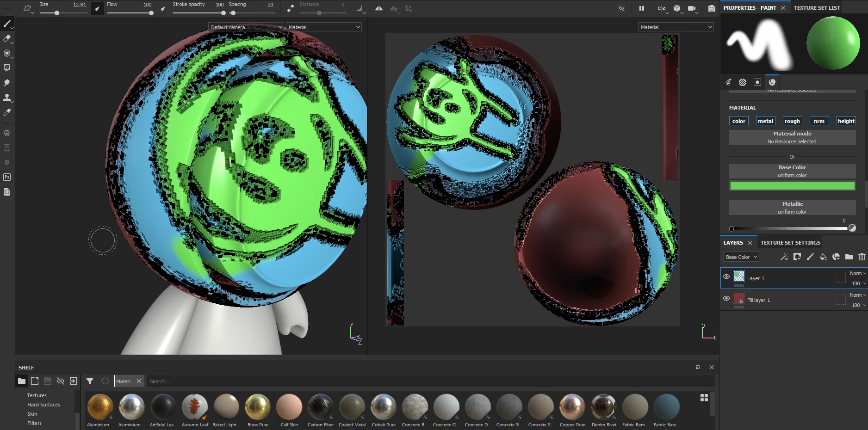Select Hard Surfaces category in the shelf
The height and width of the screenshot is (430, 868).
click(x=43, y=405)
